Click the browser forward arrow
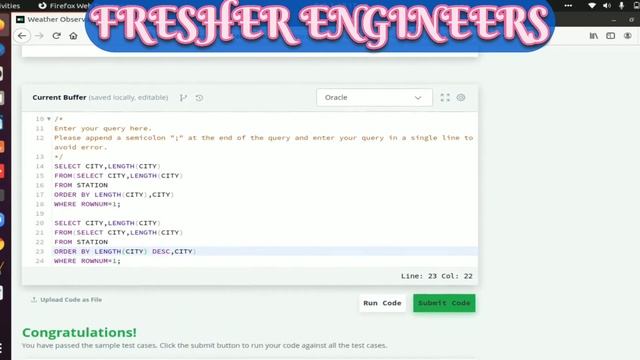Viewport: 640px width, 360px height. coord(39,36)
